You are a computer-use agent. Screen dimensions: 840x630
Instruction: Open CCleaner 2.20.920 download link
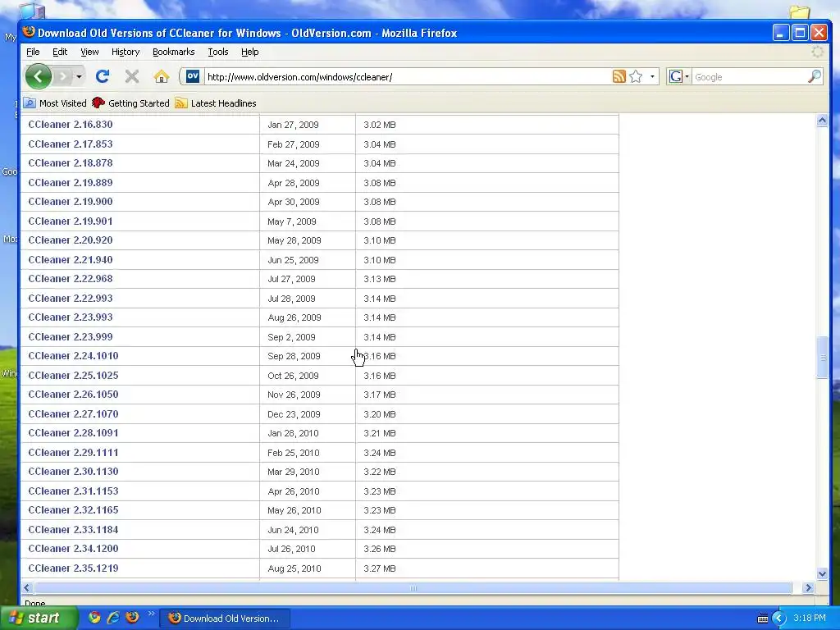tap(71, 240)
